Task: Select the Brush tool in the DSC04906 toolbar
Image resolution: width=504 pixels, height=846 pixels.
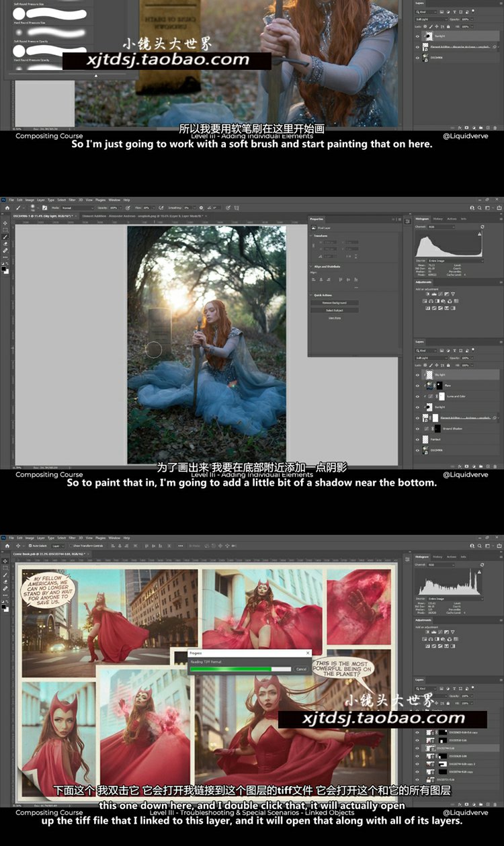Action: click(x=5, y=237)
